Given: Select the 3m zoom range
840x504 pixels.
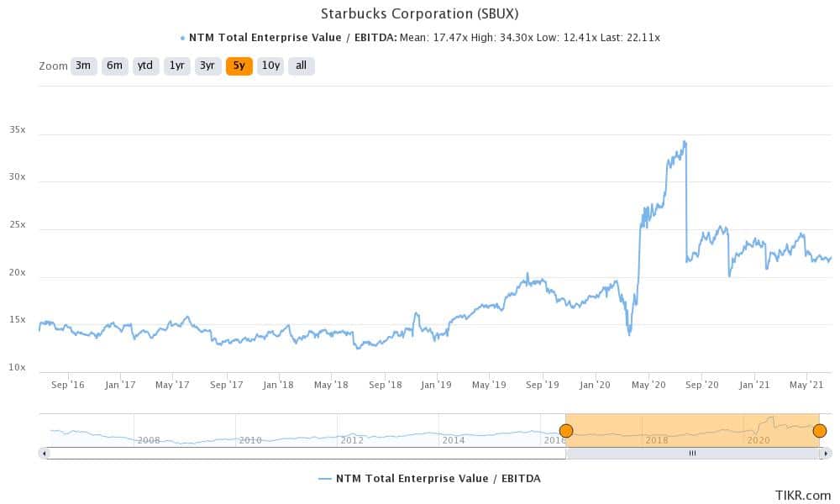Looking at the screenshot, I should coord(83,66).
